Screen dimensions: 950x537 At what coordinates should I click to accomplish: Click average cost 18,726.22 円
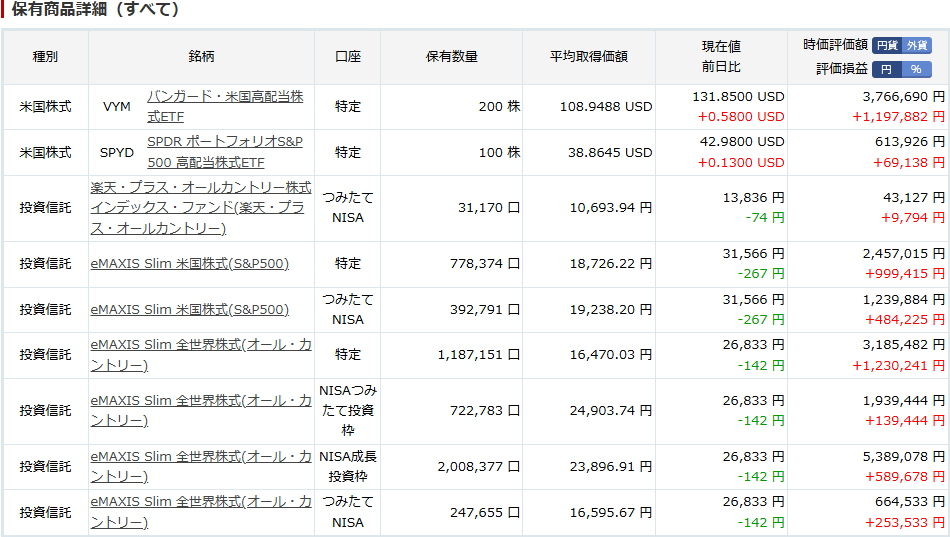point(611,264)
